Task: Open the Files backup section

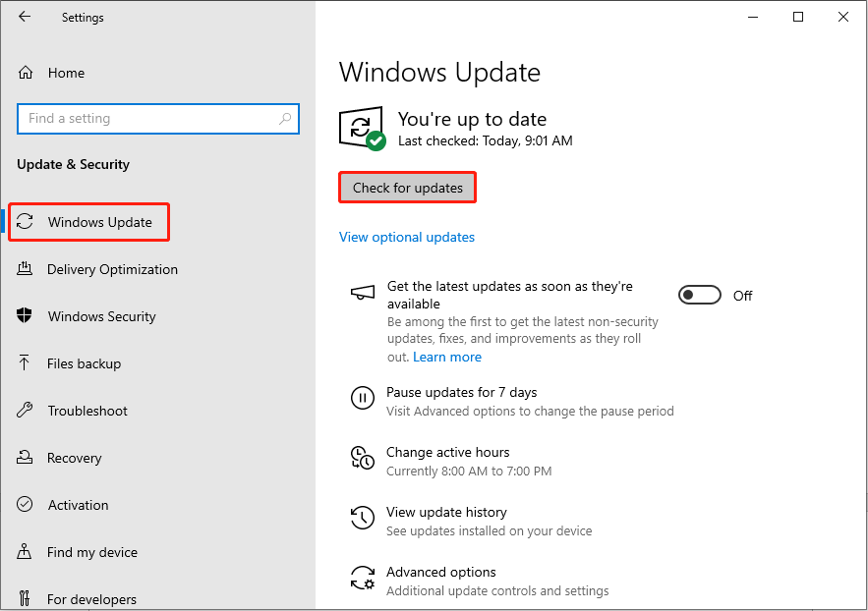Action: [x=84, y=363]
